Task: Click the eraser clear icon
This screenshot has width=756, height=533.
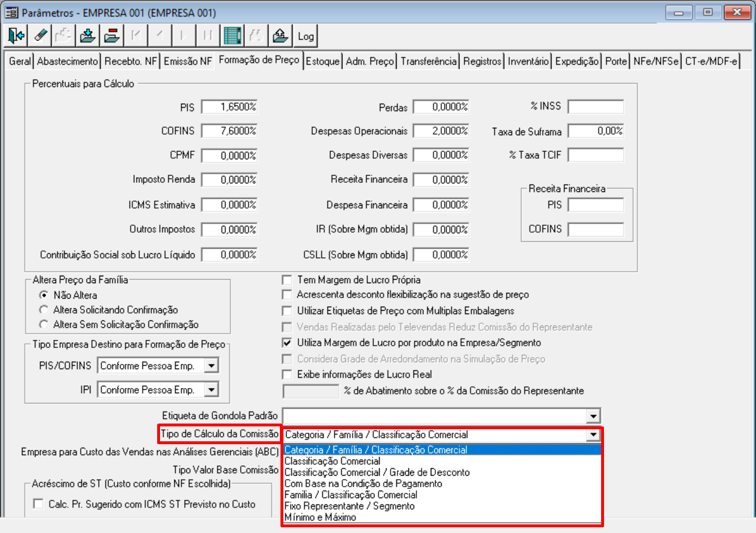Action: click(x=40, y=36)
